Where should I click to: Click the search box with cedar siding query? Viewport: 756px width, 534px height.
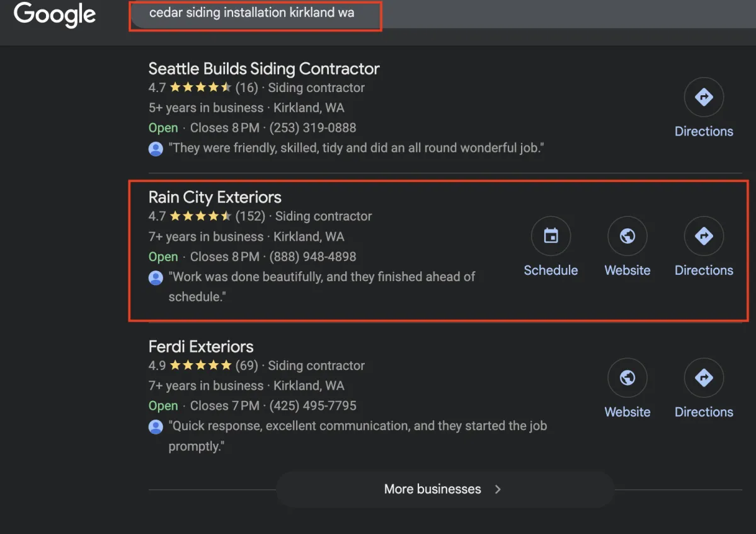coord(252,13)
